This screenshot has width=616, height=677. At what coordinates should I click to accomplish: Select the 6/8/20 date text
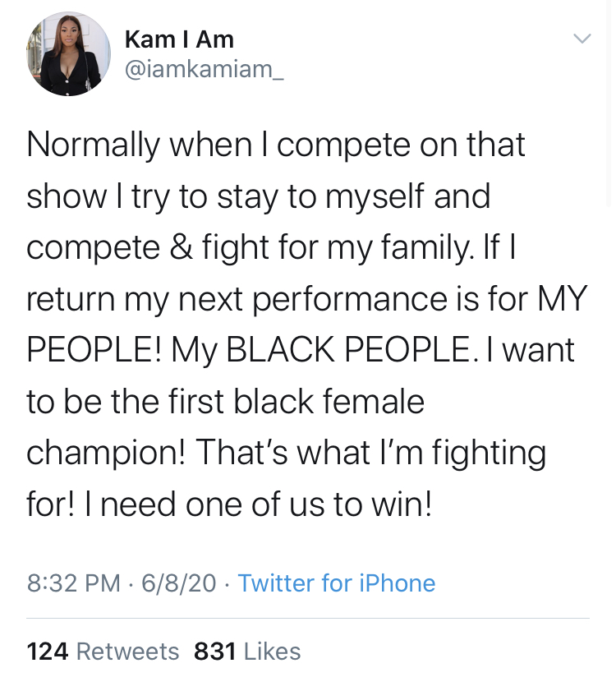pyautogui.click(x=179, y=583)
